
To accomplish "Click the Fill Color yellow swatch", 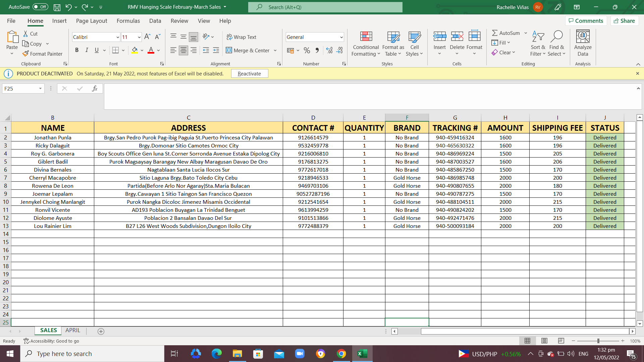I will tap(135, 50).
